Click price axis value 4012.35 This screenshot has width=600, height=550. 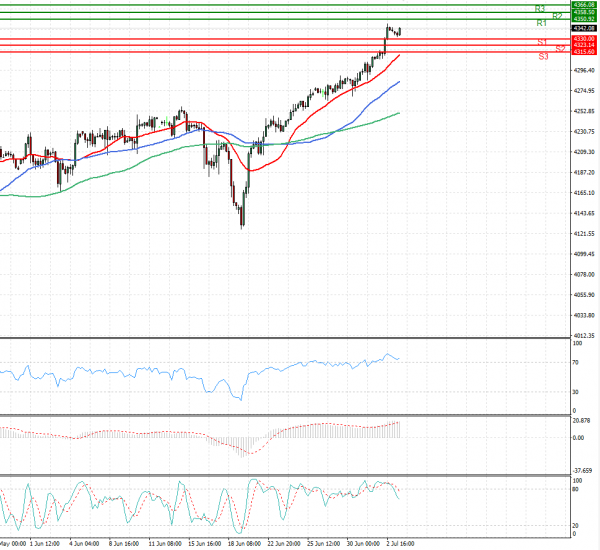[x=584, y=336]
